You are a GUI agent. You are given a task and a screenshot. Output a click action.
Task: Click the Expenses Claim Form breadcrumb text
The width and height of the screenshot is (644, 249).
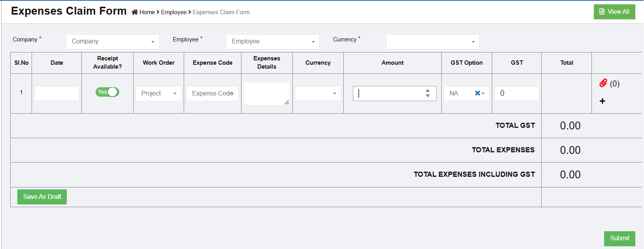tap(221, 12)
